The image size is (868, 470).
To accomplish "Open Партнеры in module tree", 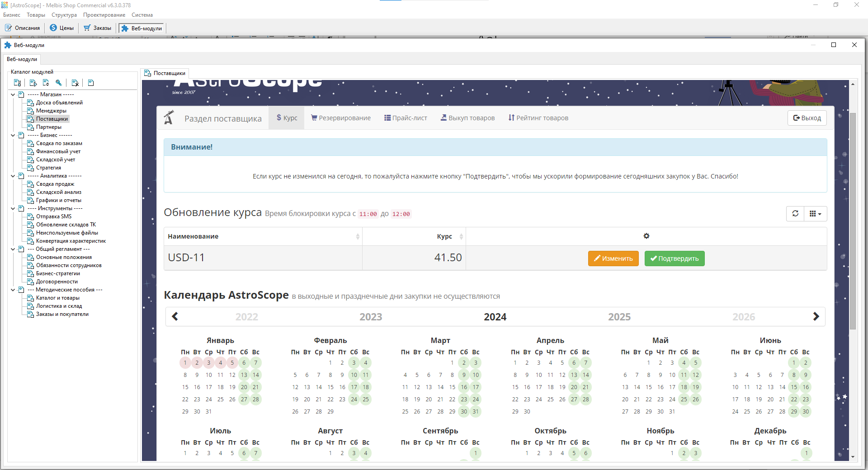I will tap(49, 127).
